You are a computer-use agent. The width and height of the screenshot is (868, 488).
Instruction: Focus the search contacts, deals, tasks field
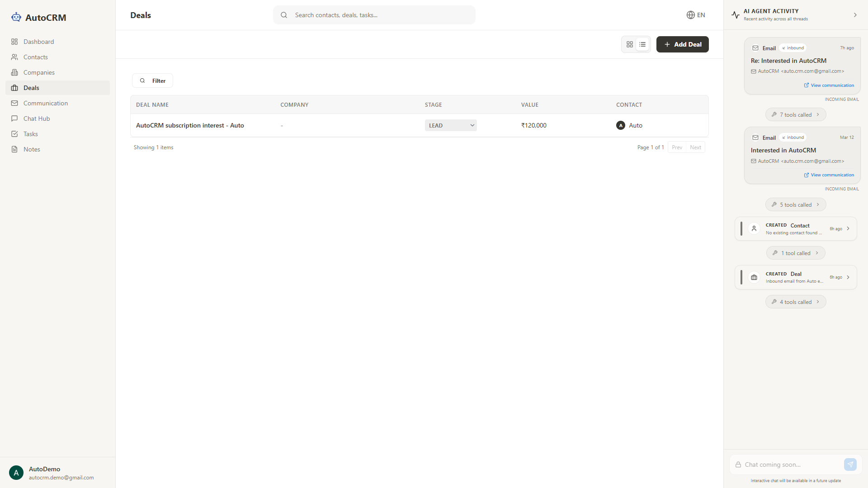click(x=374, y=15)
